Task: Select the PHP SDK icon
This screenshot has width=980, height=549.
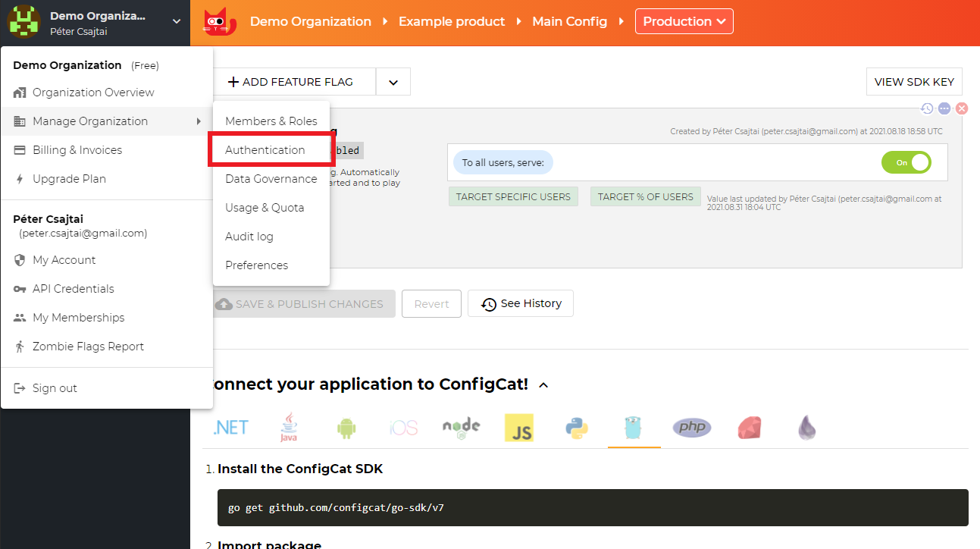Action: click(x=691, y=427)
